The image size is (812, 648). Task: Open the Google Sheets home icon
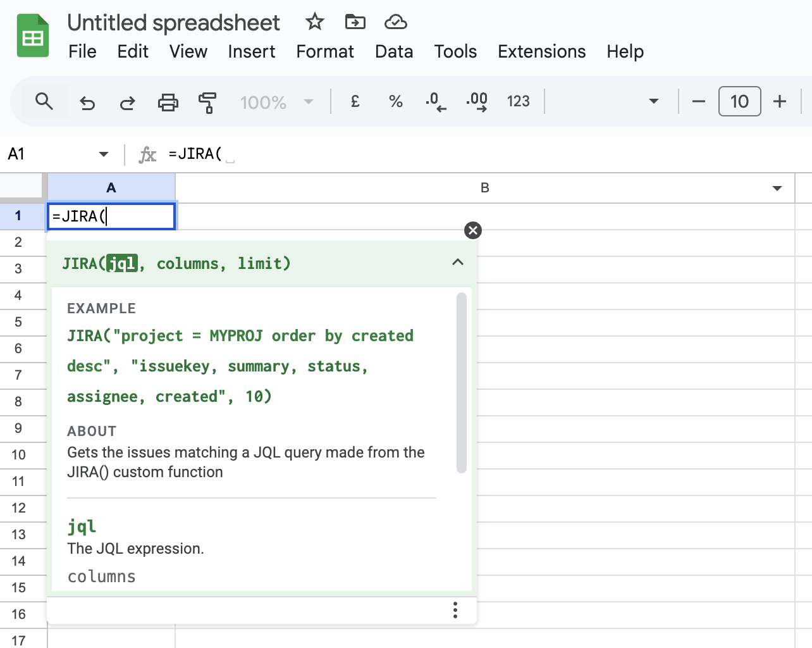coord(33,35)
